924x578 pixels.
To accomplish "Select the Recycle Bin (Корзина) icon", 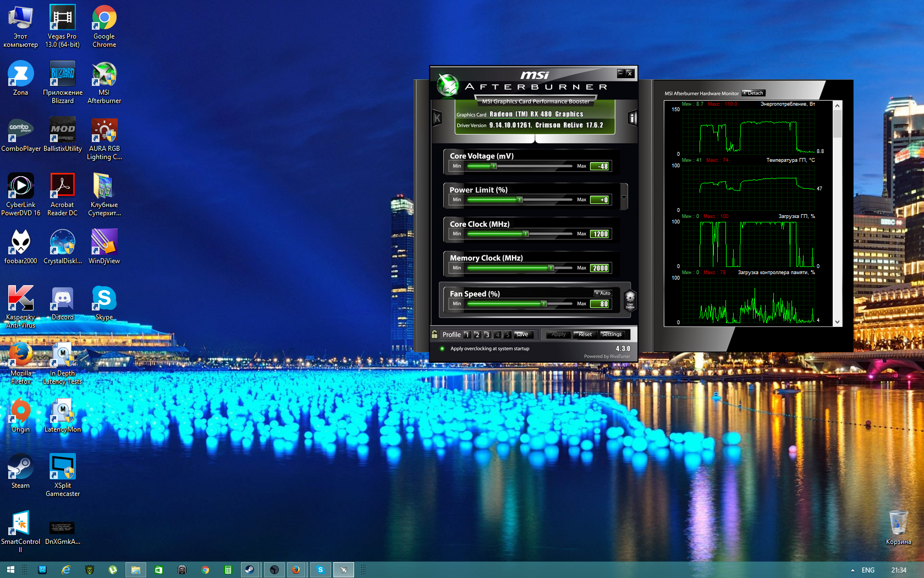I will click(898, 528).
